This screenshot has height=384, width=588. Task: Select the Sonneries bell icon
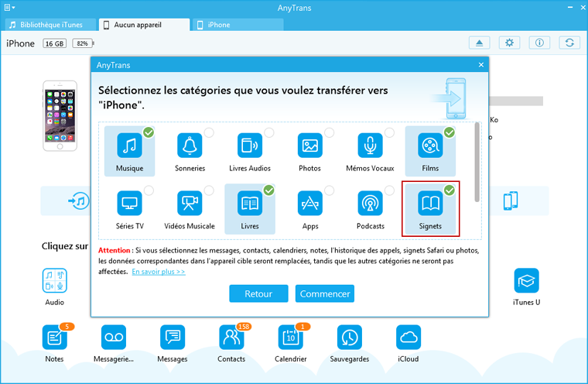click(x=190, y=146)
